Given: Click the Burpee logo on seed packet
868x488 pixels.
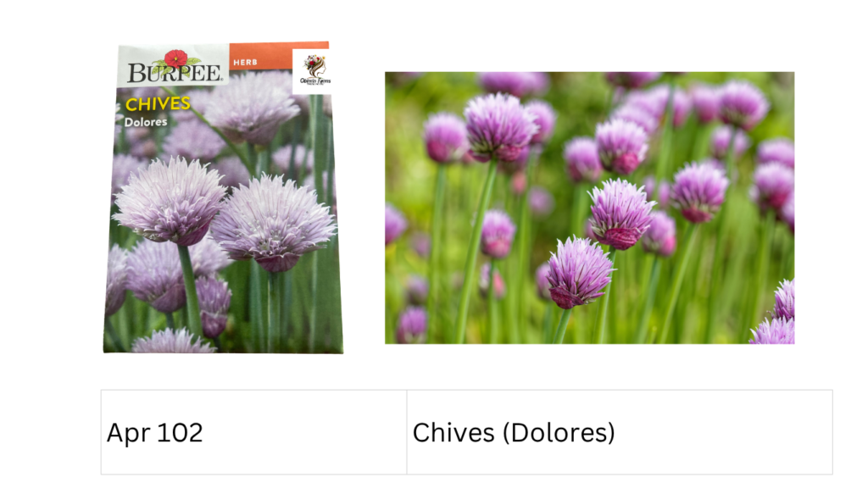Looking at the screenshot, I should [x=175, y=68].
